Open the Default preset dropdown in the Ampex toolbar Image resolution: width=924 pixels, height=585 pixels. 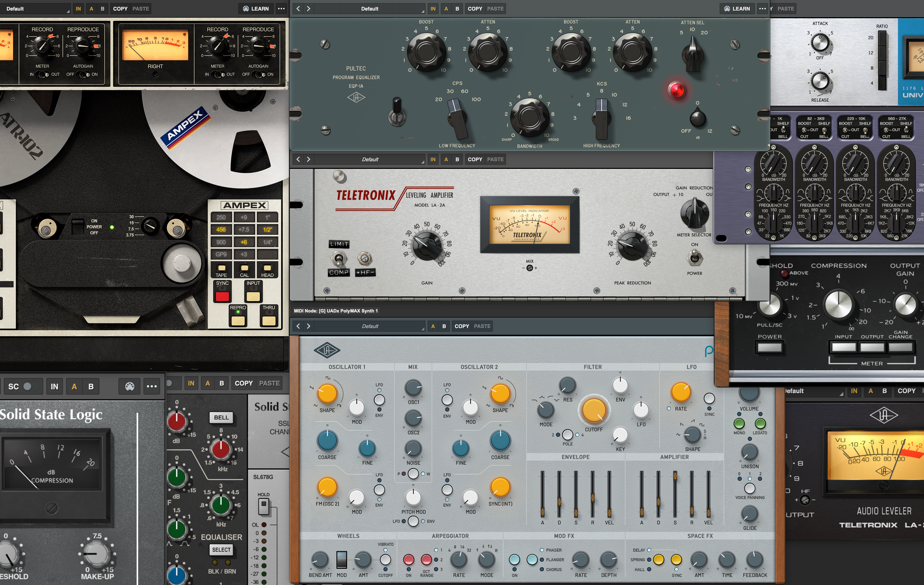[35, 8]
